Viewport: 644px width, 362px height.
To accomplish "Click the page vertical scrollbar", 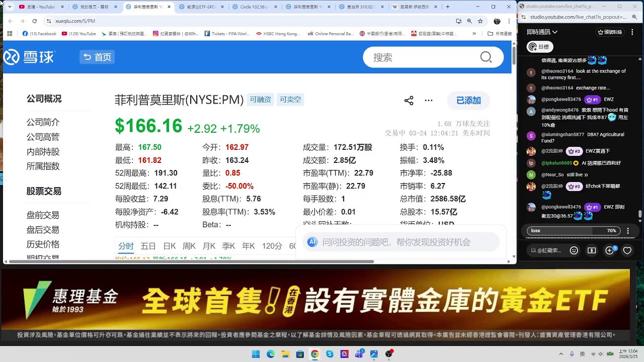I will (514, 55).
